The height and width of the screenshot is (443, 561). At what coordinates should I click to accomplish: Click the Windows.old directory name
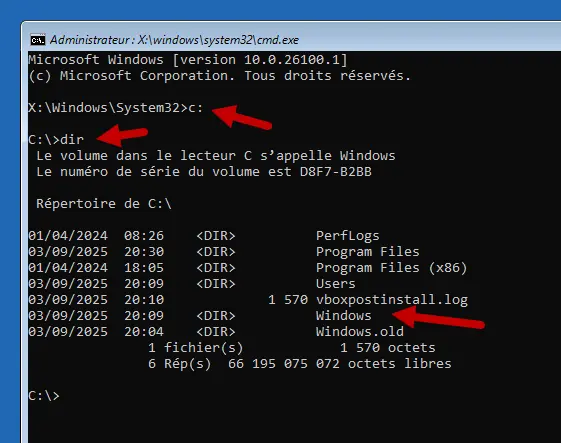360,331
